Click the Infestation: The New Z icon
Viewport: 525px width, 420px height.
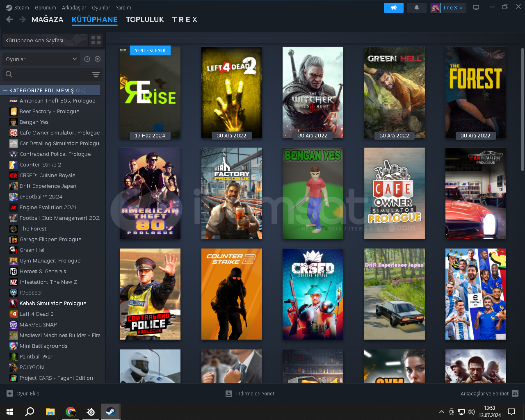(14, 282)
